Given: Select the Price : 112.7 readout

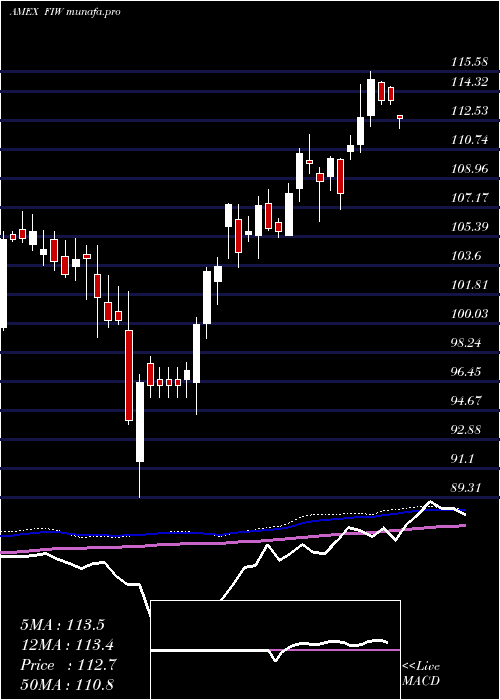Looking at the screenshot, I should click(68, 665).
